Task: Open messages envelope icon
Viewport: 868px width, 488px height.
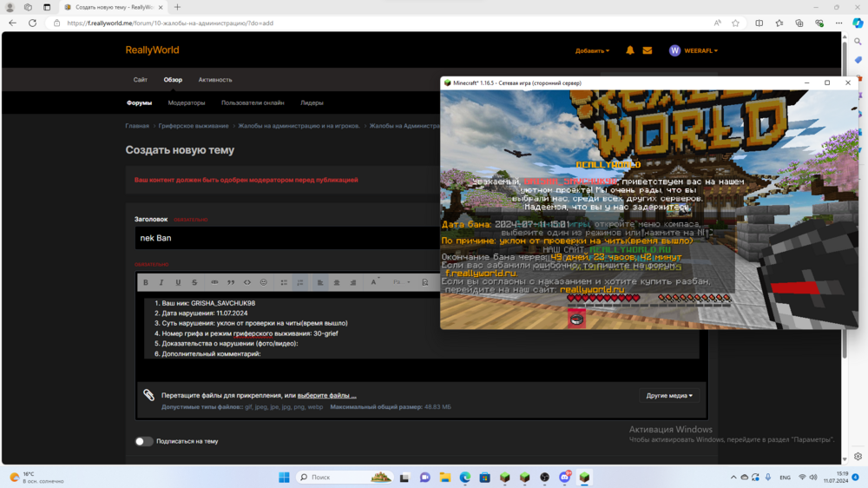Action: coord(648,50)
